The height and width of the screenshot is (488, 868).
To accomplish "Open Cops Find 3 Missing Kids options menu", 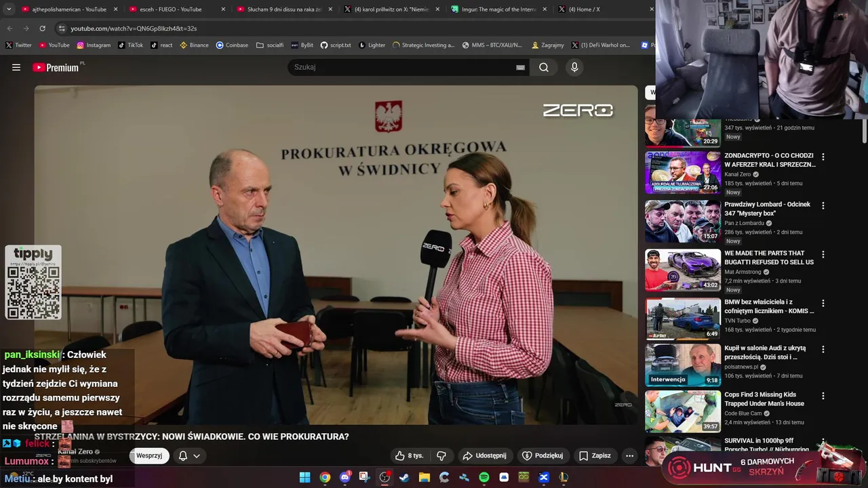I will pos(823,395).
